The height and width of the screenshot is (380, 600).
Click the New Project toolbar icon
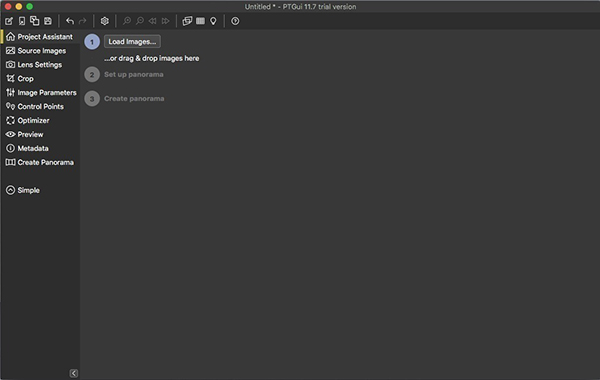click(x=9, y=21)
